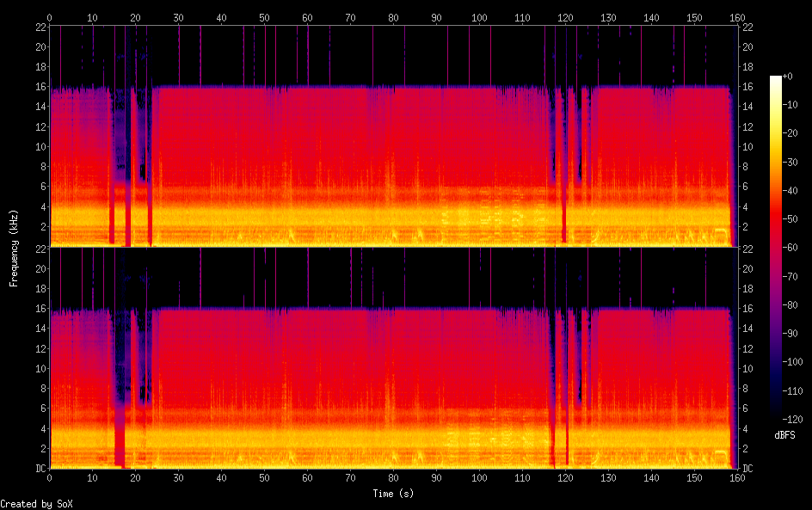
Task: Select the "120" tick on the top time axis
Action: coord(565,17)
